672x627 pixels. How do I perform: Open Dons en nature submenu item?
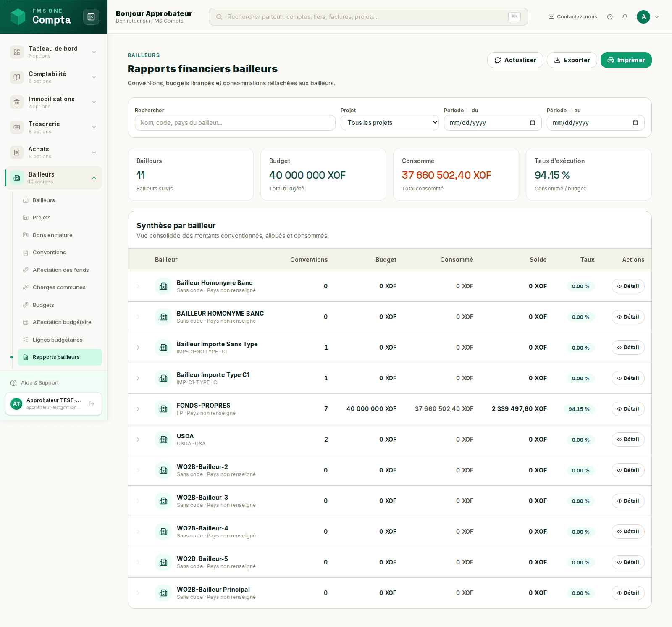tap(60, 235)
